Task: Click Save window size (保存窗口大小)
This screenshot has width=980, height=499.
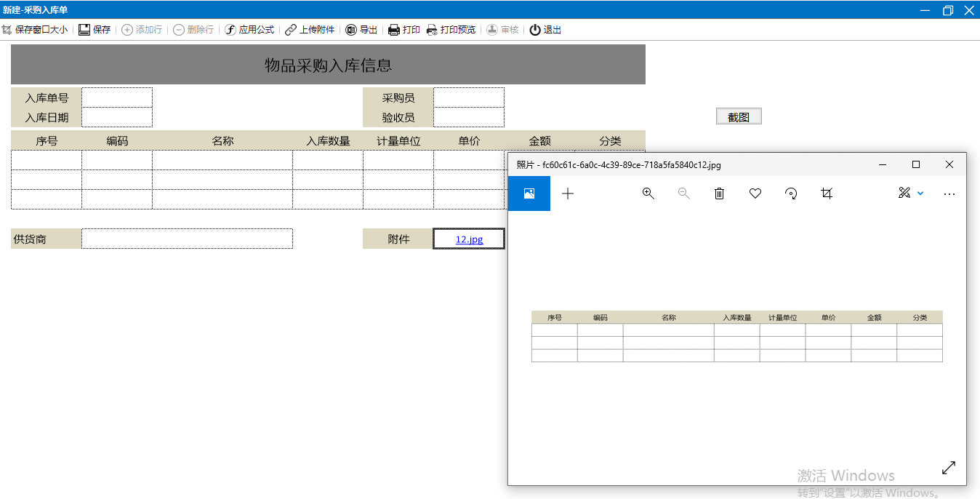Action: [x=35, y=30]
